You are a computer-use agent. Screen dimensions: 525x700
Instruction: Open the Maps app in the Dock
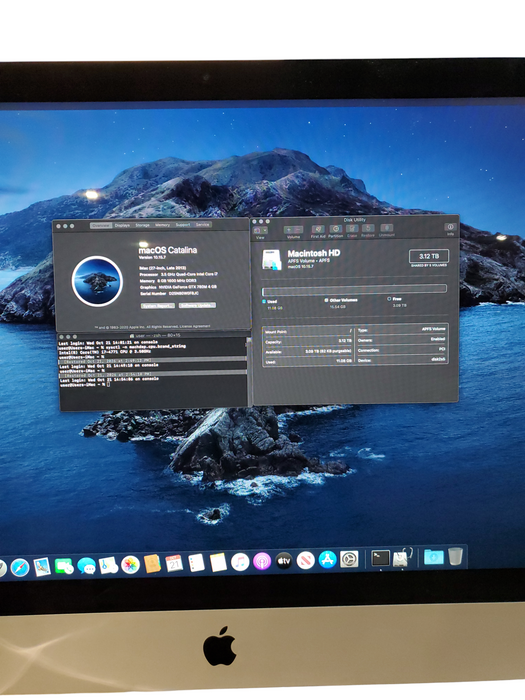[x=108, y=565]
